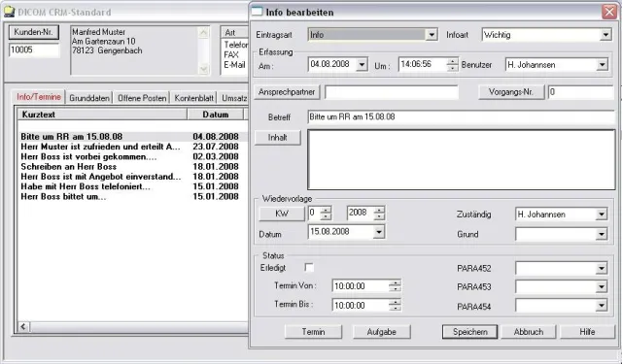Click the Aufgabe button
This screenshot has width=622, height=364.
coord(382,332)
